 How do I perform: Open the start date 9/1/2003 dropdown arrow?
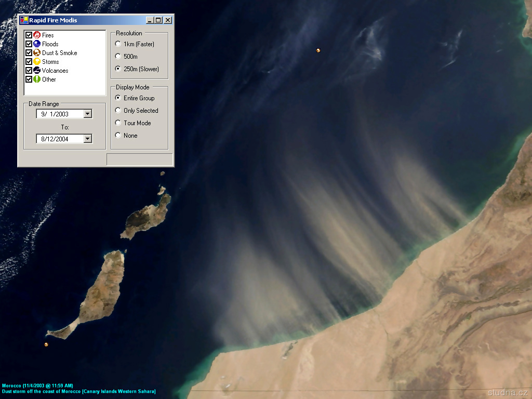(x=87, y=114)
